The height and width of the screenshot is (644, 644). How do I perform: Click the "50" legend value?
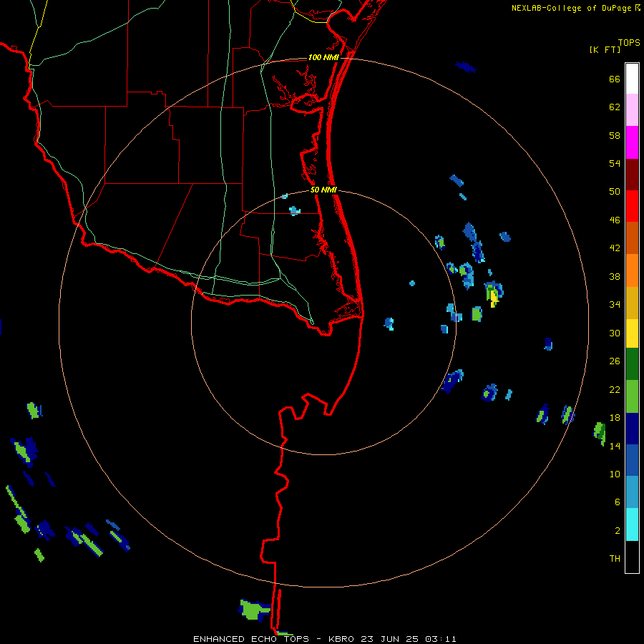[x=615, y=192]
